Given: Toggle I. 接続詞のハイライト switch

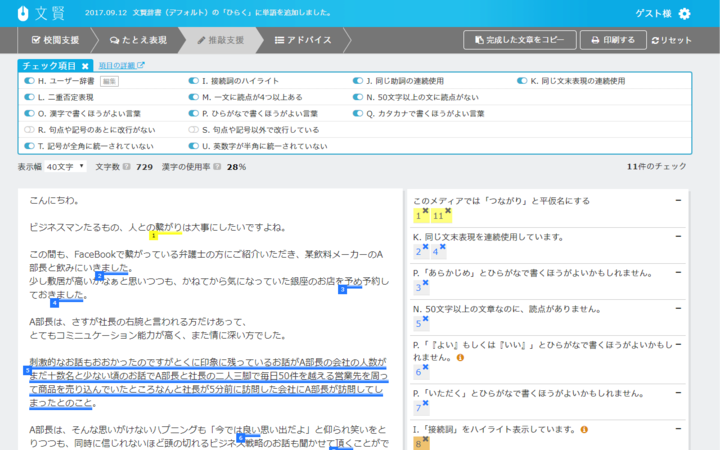Looking at the screenshot, I should (x=194, y=81).
